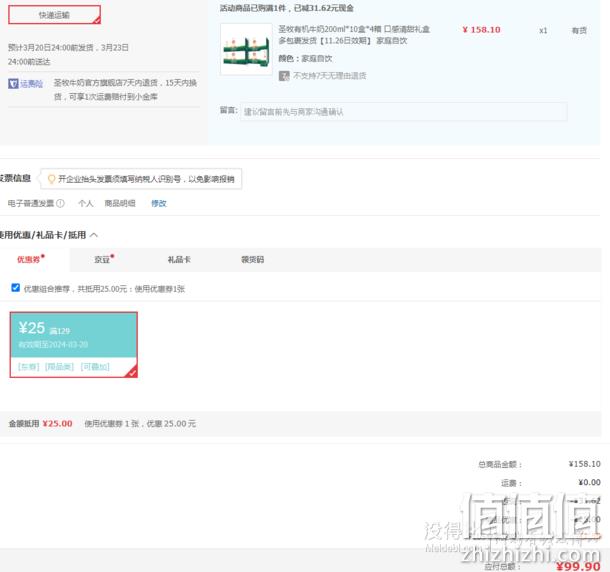
Task: Switch to the 领货码 tab
Action: (x=252, y=260)
